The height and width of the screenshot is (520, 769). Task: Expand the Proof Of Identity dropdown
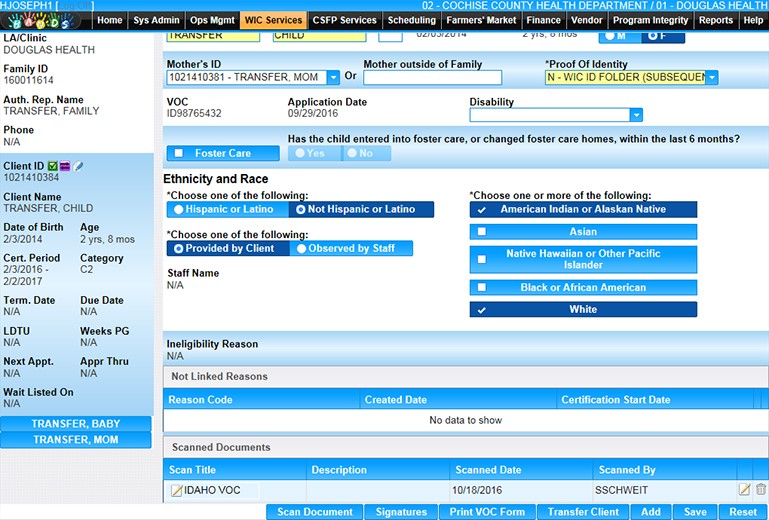pyautogui.click(x=711, y=78)
